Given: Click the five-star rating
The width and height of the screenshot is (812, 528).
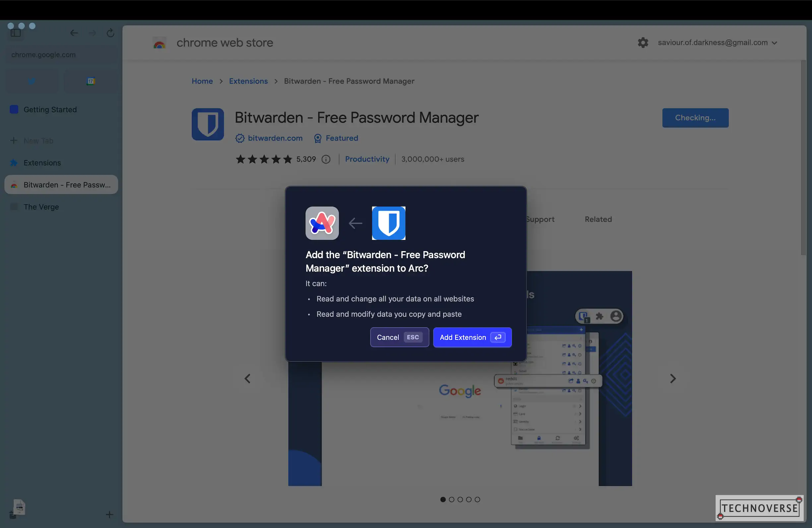Looking at the screenshot, I should pos(264,159).
